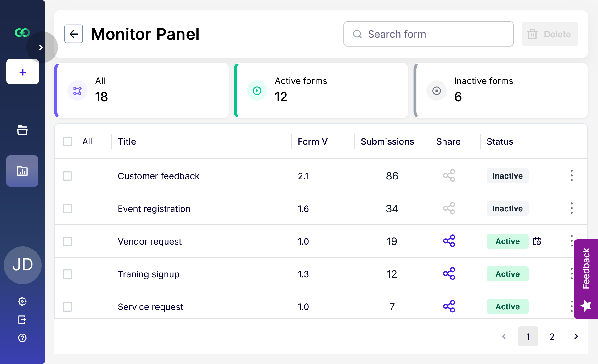The width and height of the screenshot is (598, 364).
Task: Check the Event registration row checkbox
Action: (67, 209)
